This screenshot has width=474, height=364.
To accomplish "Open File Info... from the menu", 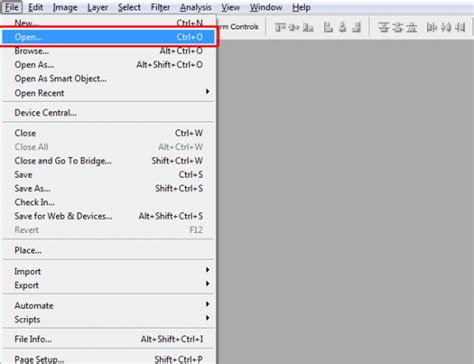I will (108, 339).
